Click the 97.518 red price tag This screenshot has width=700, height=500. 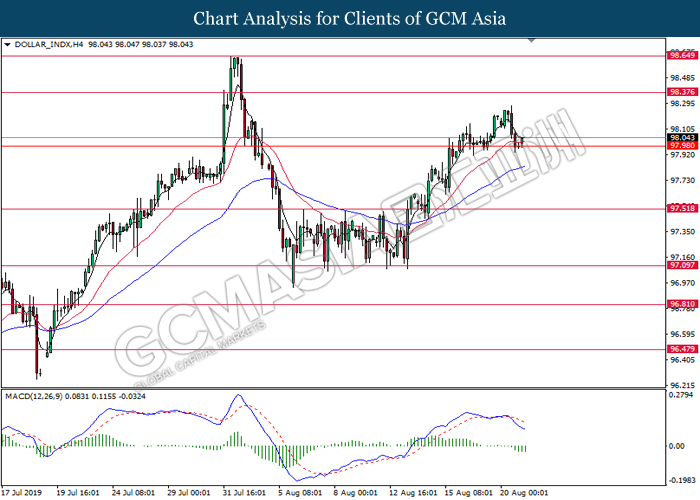[x=681, y=209]
